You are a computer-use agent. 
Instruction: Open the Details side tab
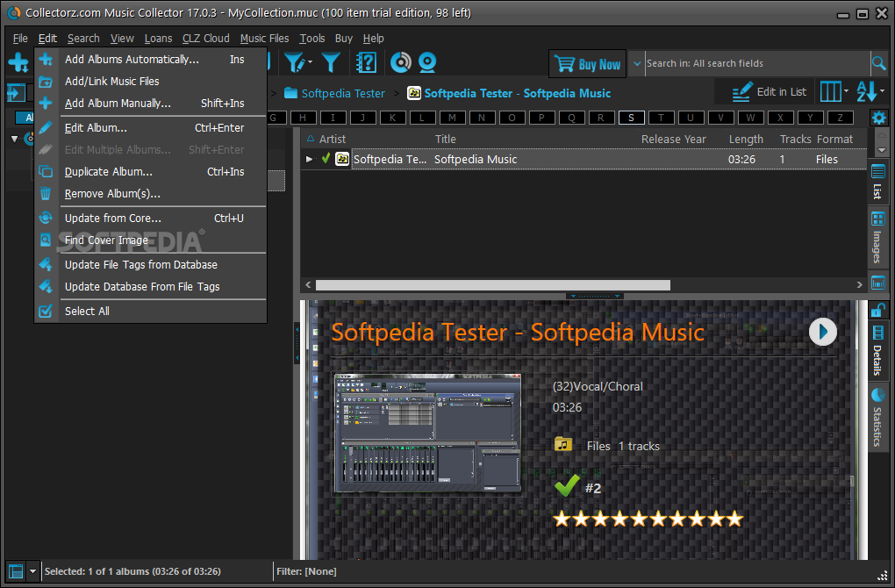[x=877, y=350]
